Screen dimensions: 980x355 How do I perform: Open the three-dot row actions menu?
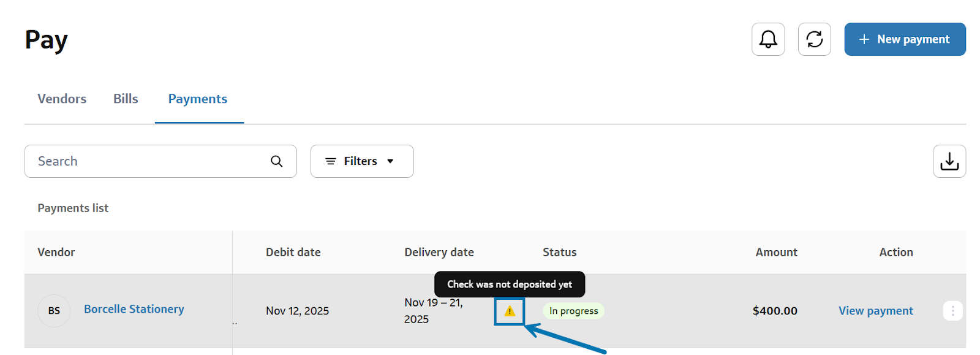[952, 311]
